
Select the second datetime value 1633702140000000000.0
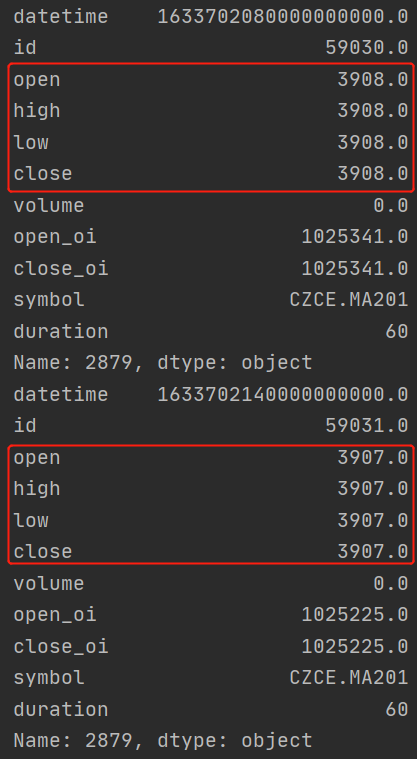283,395
